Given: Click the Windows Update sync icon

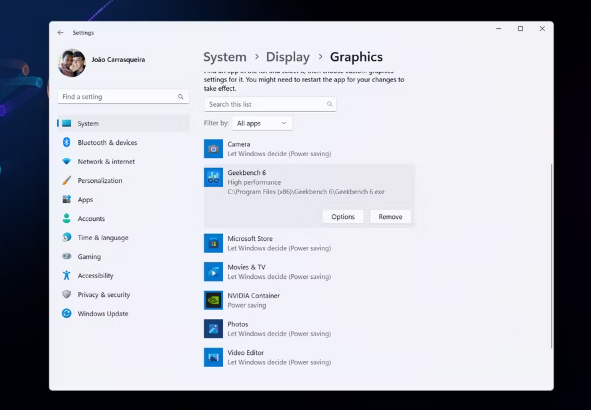Looking at the screenshot, I should click(67, 313).
